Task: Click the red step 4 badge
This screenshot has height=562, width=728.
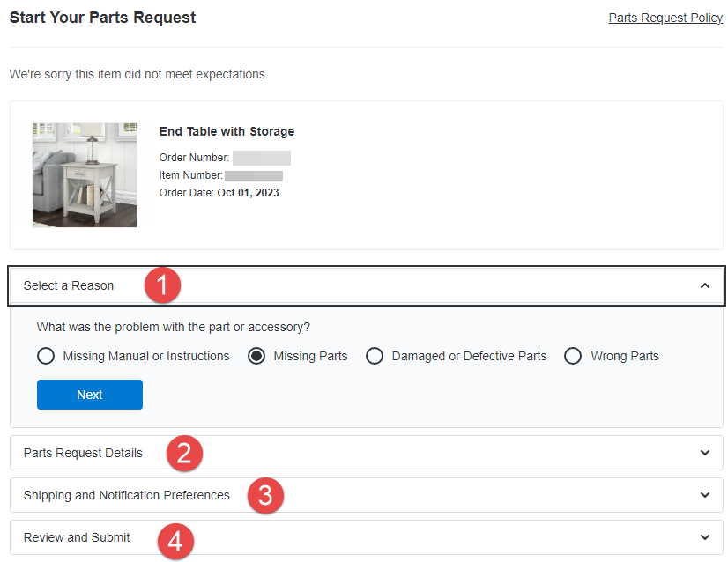Action: (175, 540)
